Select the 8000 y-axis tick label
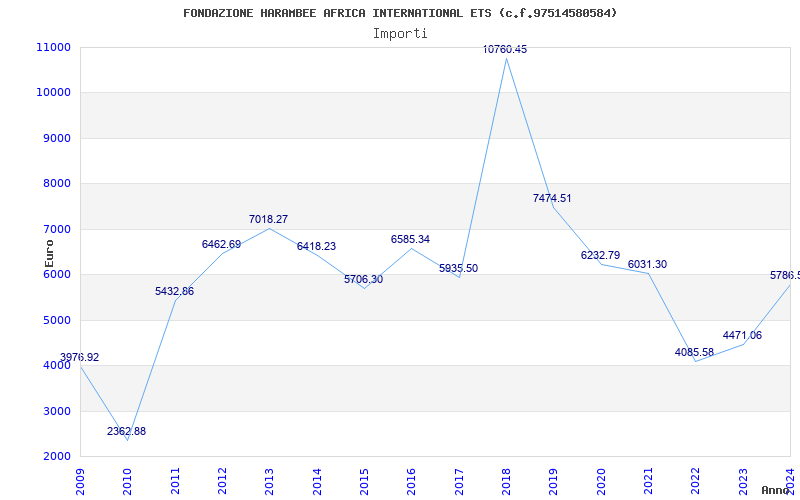The image size is (800, 500). pos(56,184)
